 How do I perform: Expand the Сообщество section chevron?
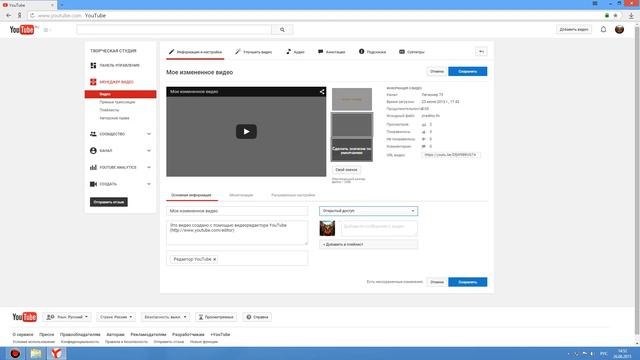pos(149,134)
